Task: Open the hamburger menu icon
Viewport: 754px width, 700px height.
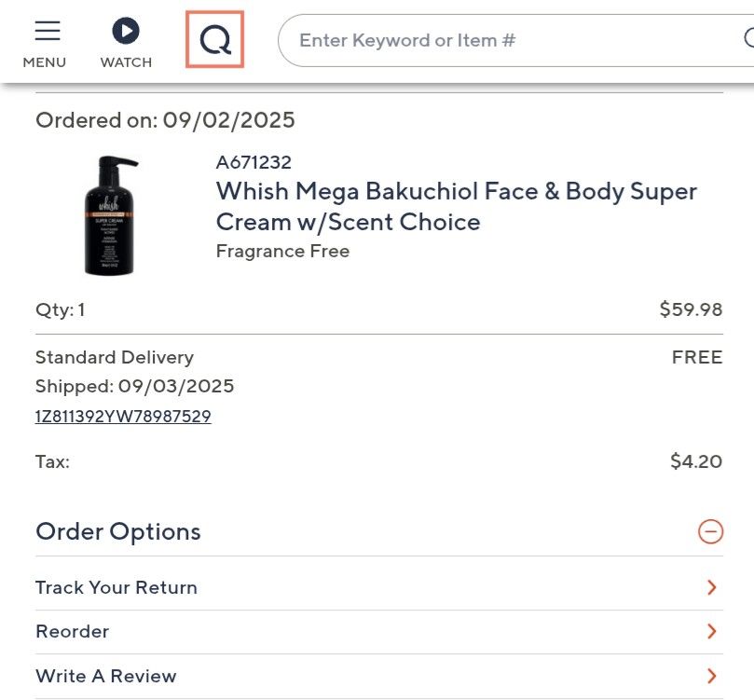Action: (x=48, y=31)
